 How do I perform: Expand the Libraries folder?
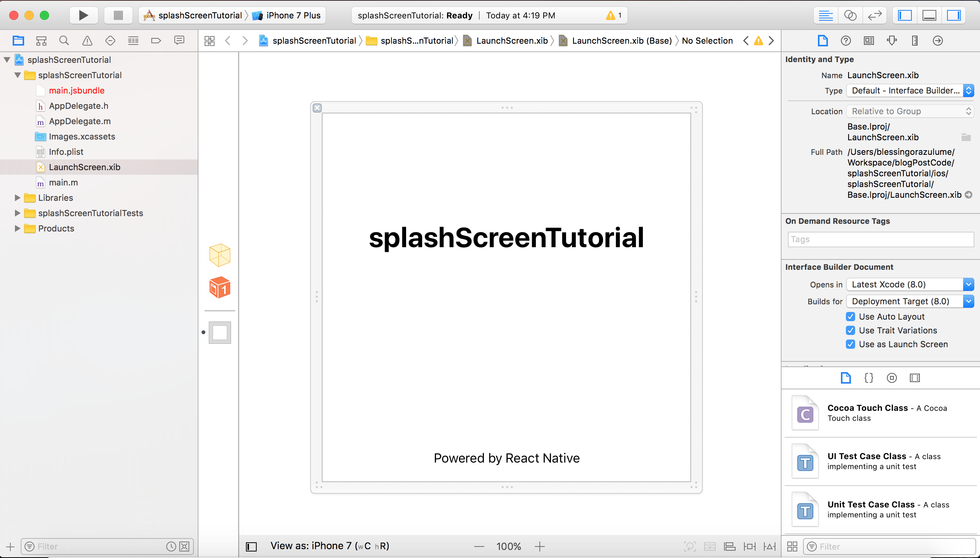pos(18,198)
